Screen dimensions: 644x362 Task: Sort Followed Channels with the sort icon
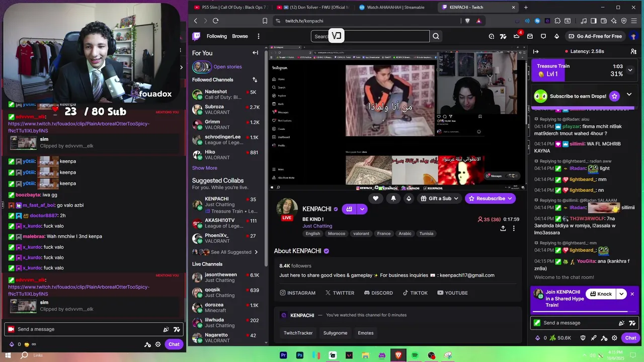point(255,80)
